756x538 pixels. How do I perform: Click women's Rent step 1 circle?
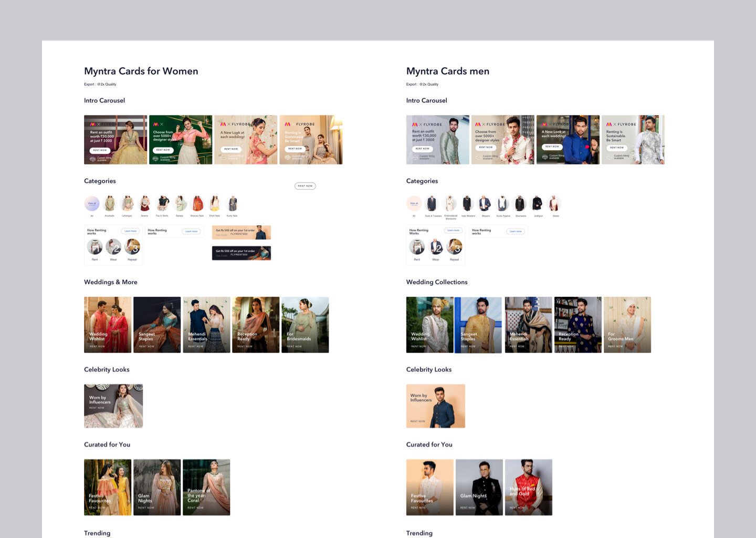coord(94,246)
